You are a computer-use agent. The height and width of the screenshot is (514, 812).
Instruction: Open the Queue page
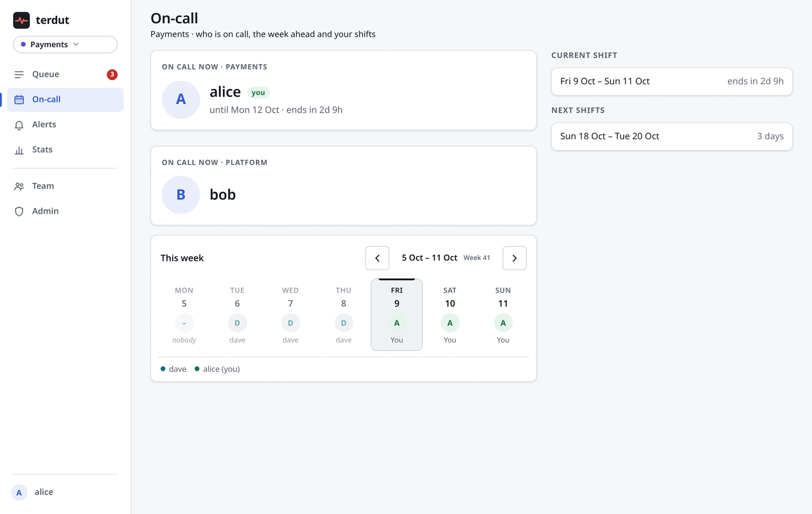(65, 74)
